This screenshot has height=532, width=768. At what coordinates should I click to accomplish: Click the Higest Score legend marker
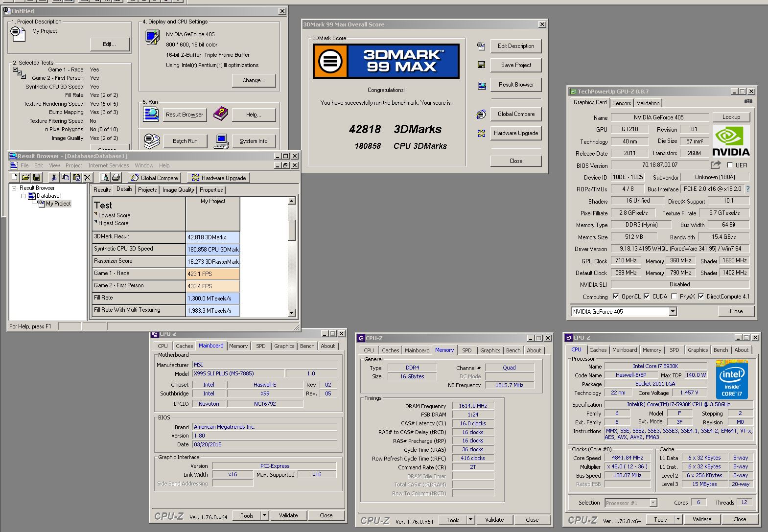[x=95, y=222]
